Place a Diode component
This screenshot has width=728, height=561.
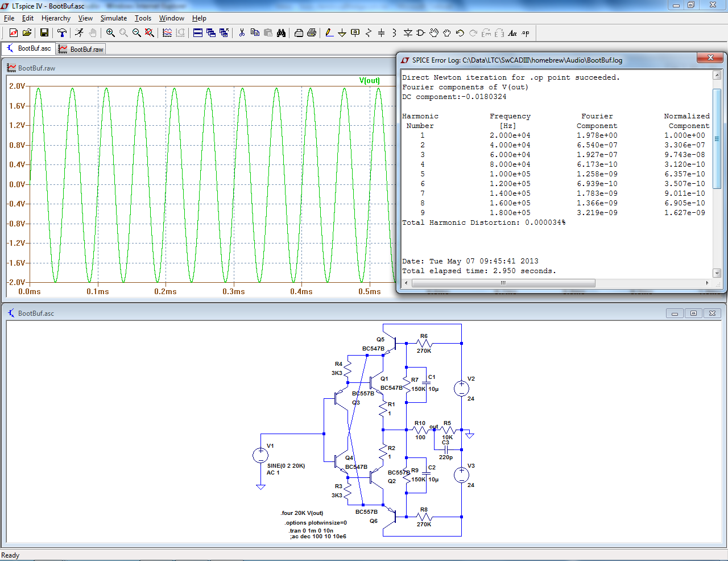click(408, 33)
